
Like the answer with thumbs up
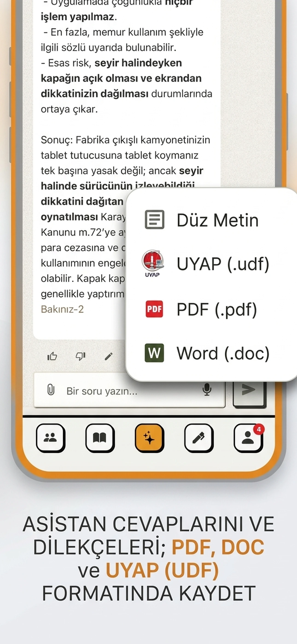coord(52,356)
